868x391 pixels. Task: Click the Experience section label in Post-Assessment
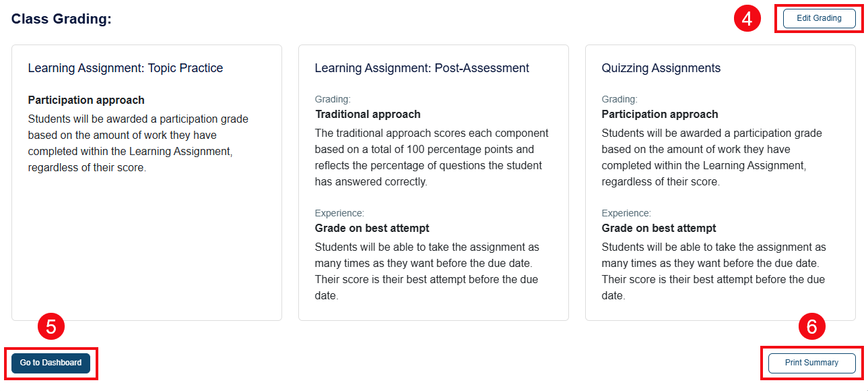339,212
